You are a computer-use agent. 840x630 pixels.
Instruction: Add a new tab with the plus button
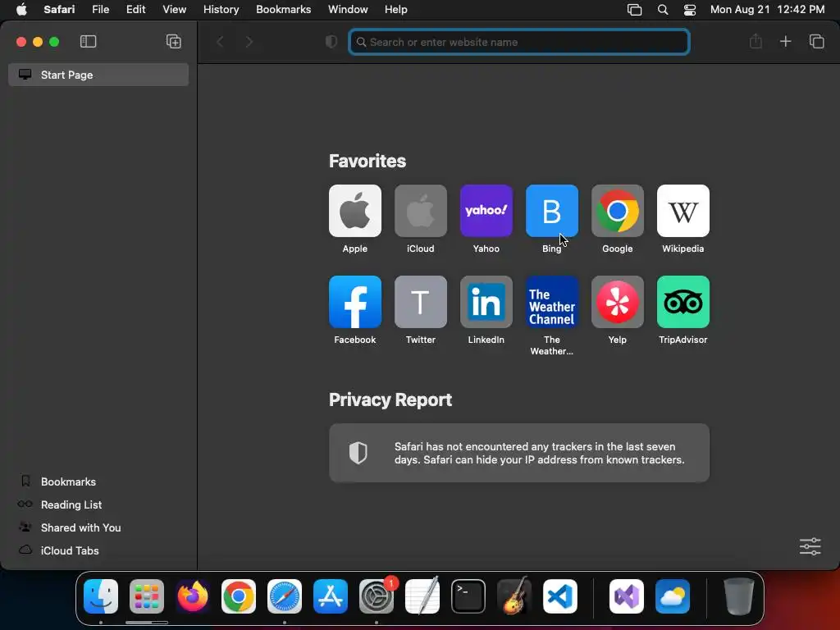[785, 41]
